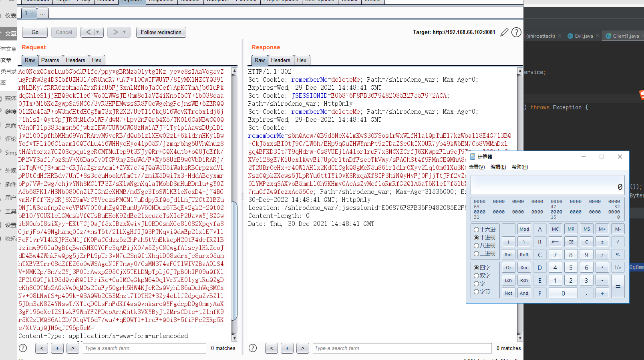Open history forward dropdown arrow
This screenshot has width=644, height=360.
click(x=124, y=32)
